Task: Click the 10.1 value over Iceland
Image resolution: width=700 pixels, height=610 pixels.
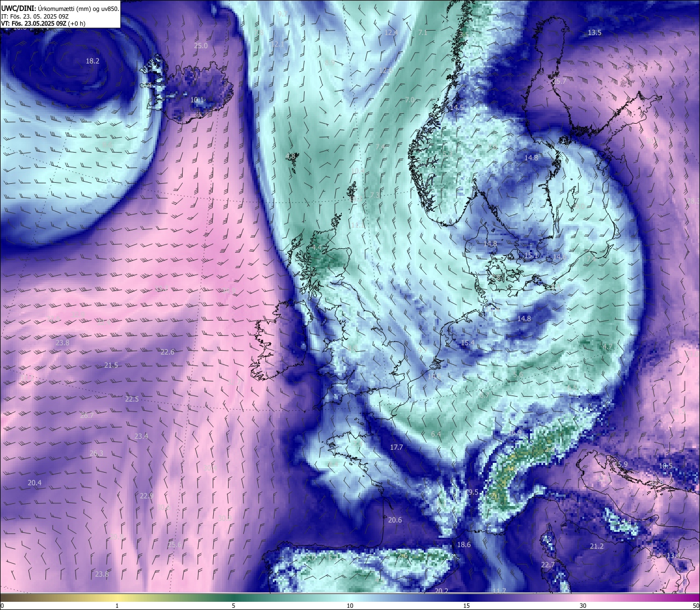Action: (197, 100)
